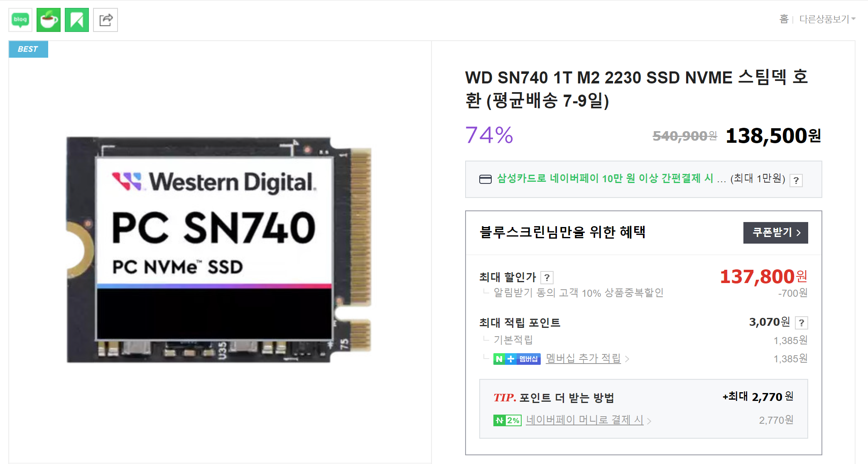The width and height of the screenshot is (868, 464).
Task: Expand 멤버십 추가 적립 chevron
Action: (x=627, y=359)
